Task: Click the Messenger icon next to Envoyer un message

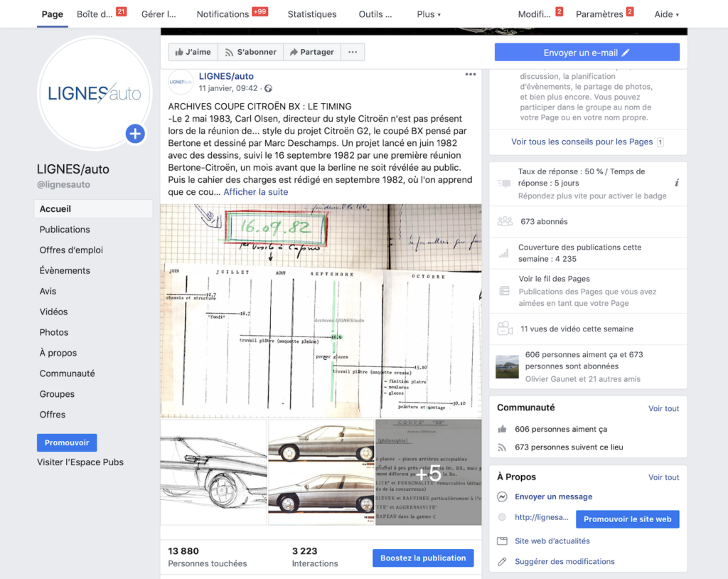Action: tap(503, 497)
